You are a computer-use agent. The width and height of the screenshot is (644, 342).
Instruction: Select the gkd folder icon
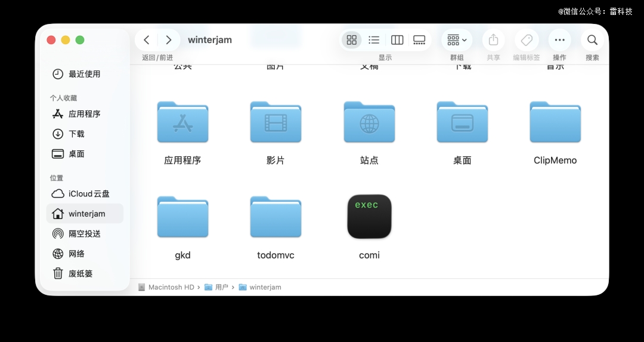coord(183,217)
